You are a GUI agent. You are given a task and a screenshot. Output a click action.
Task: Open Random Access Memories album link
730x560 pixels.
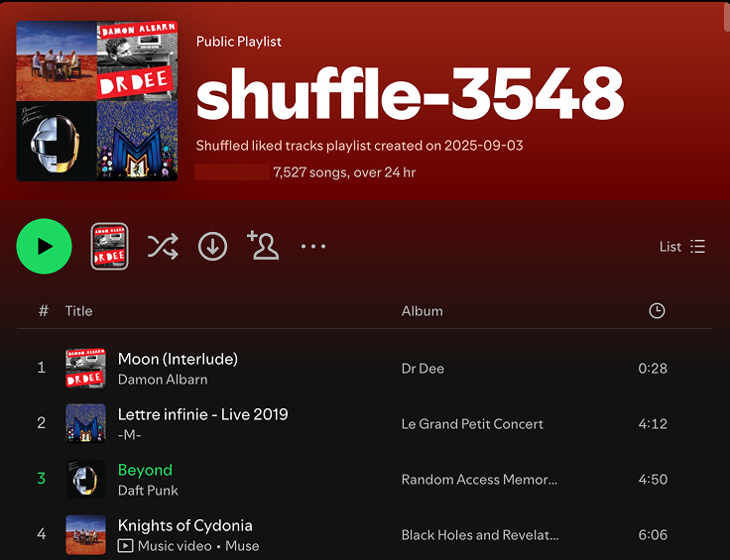479,479
